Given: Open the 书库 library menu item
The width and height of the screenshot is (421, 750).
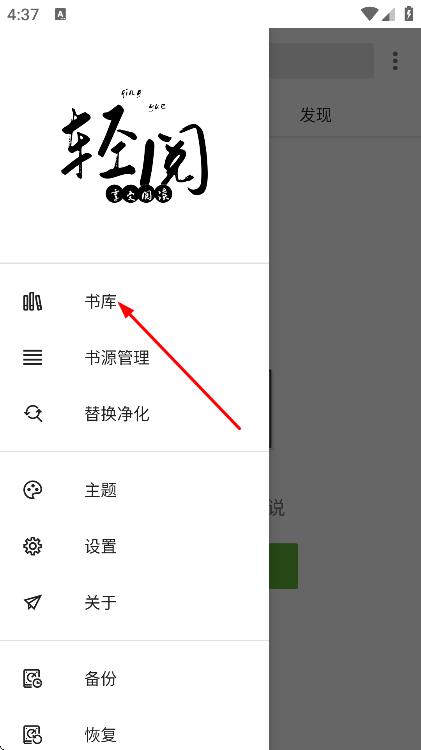Looking at the screenshot, I should [134, 302].
